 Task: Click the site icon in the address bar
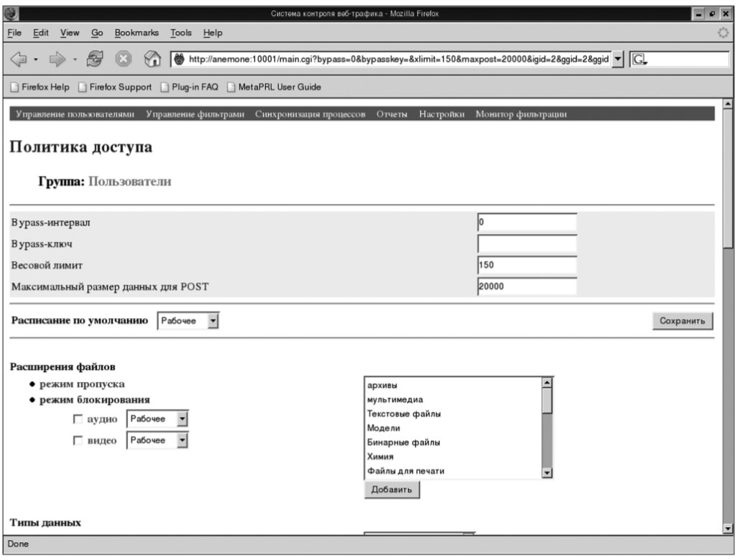point(179,59)
